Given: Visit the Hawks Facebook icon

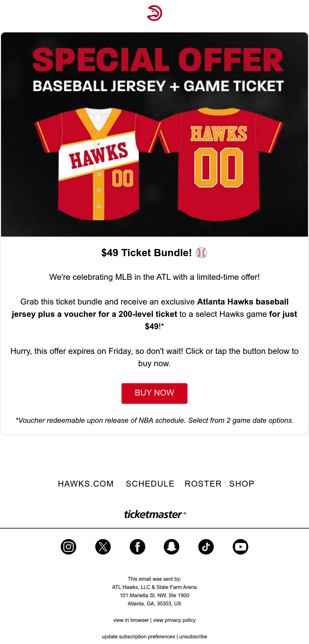Looking at the screenshot, I should point(138,547).
